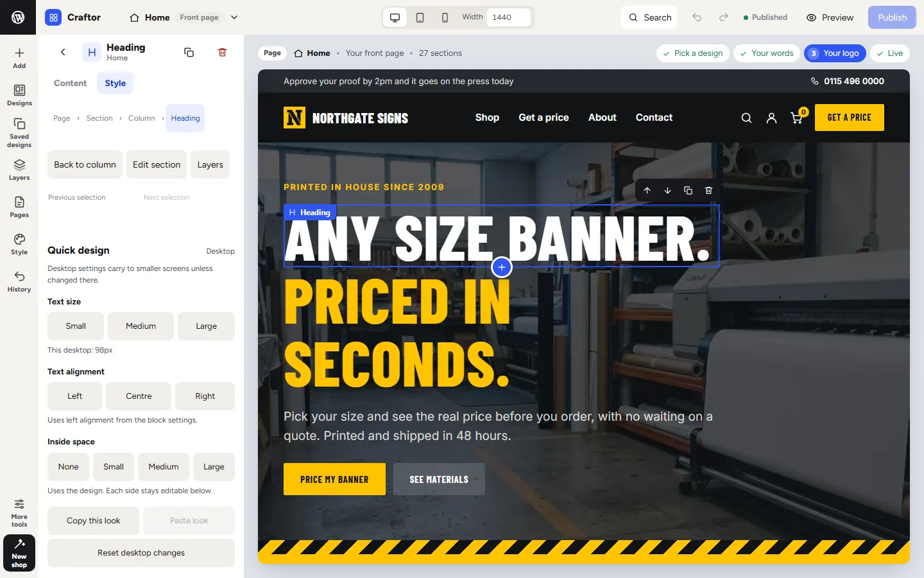
Task: Move heading block up on canvas
Action: (x=647, y=190)
